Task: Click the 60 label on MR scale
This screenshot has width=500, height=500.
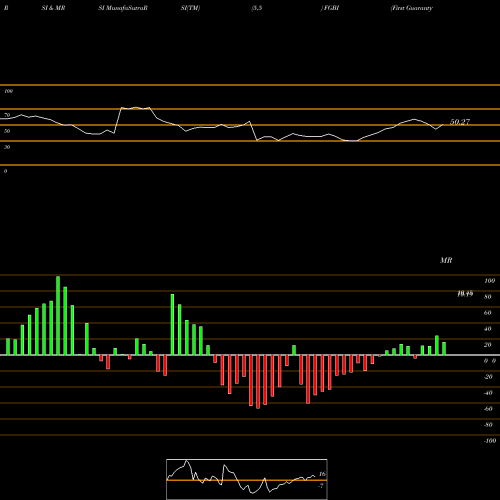Action: click(488, 313)
